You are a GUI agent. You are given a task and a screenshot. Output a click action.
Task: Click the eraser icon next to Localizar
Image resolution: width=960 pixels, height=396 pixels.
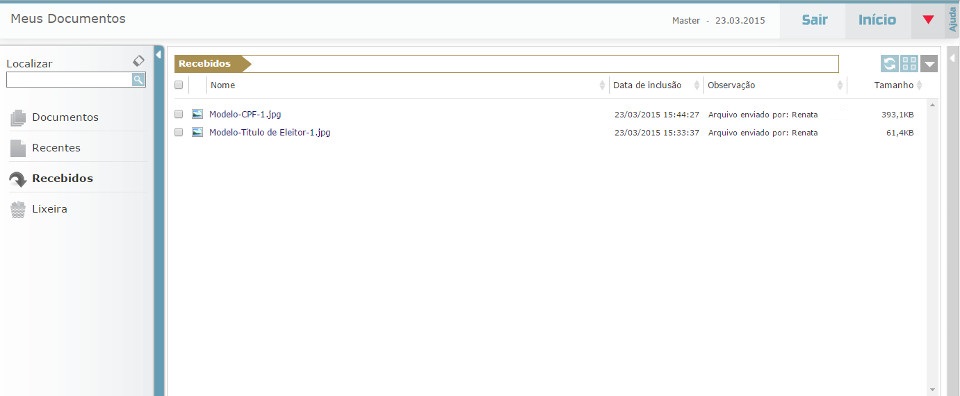[139, 61]
